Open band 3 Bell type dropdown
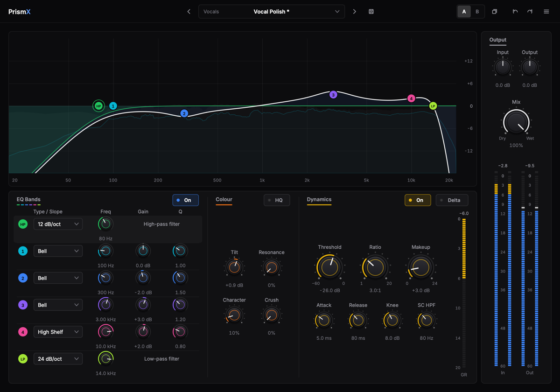This screenshot has height=392, width=560. 58,305
